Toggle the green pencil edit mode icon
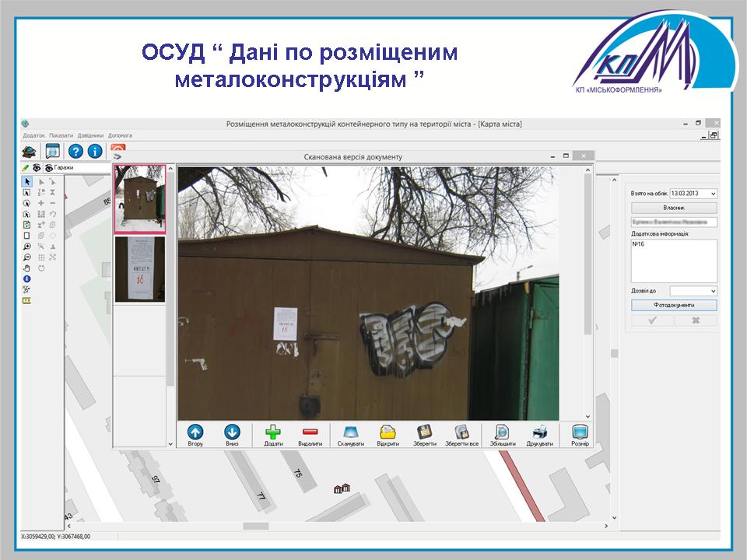The width and height of the screenshot is (747, 560). (26, 167)
